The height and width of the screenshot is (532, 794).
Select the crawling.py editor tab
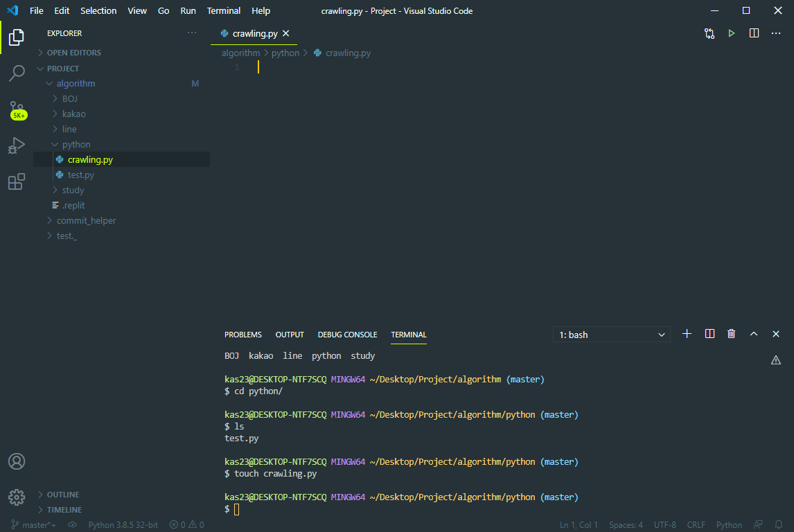[254, 33]
